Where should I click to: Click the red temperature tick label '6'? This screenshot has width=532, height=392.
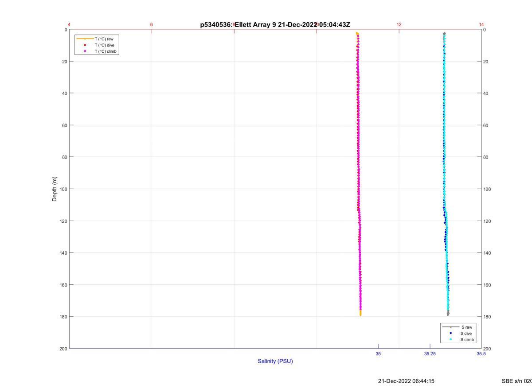tap(152, 24)
